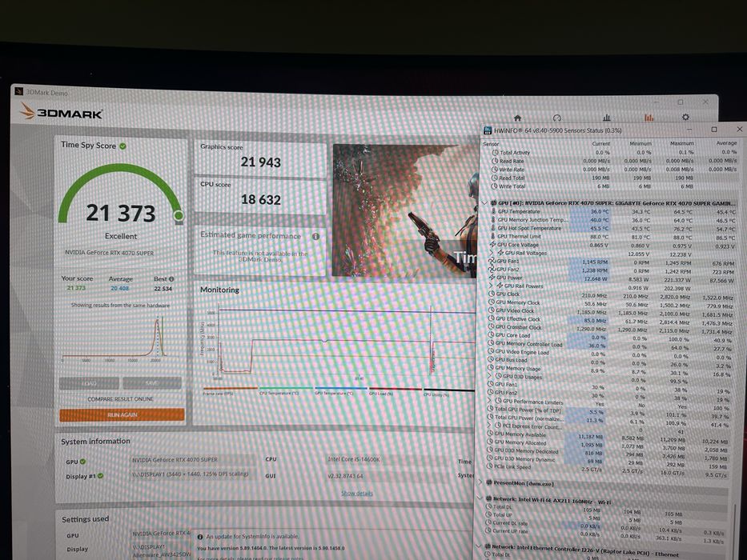Click the fan icon of GPU Fan1 1,145 RPM row

coord(492,261)
